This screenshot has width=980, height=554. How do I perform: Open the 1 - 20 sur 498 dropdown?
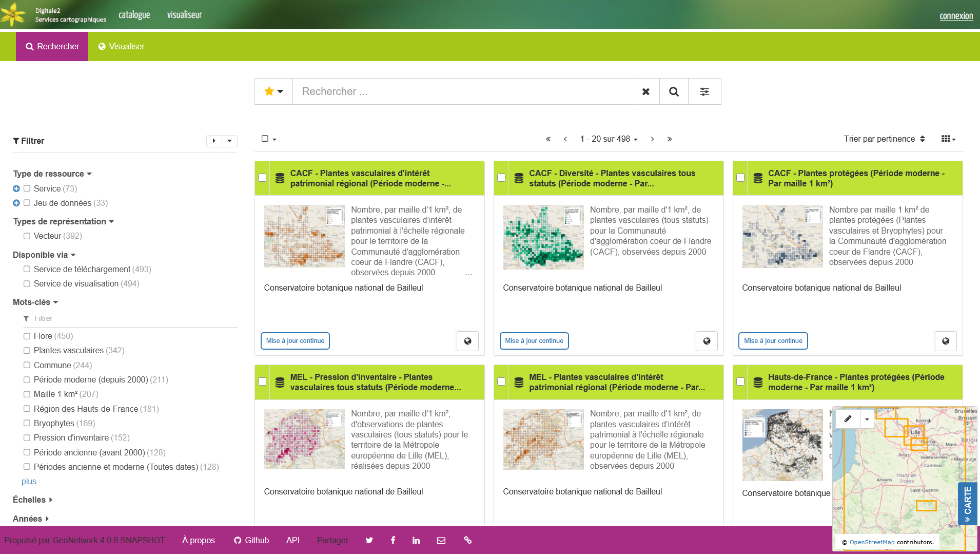(x=609, y=139)
